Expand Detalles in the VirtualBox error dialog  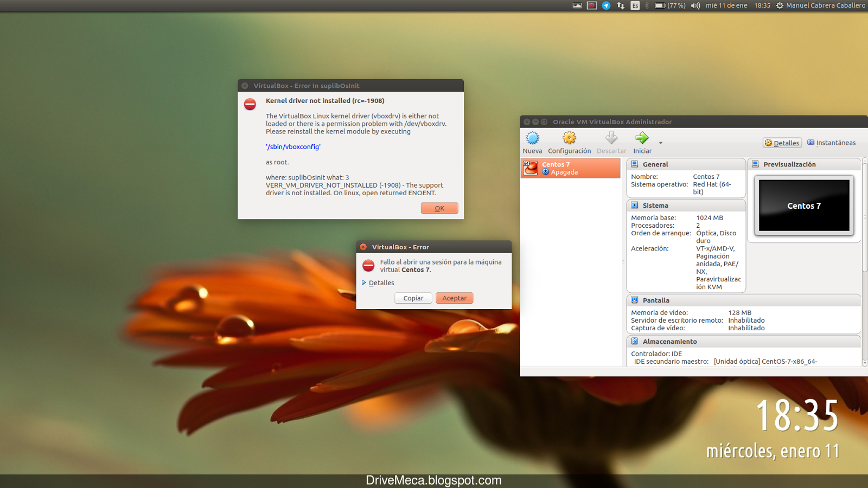(x=378, y=282)
